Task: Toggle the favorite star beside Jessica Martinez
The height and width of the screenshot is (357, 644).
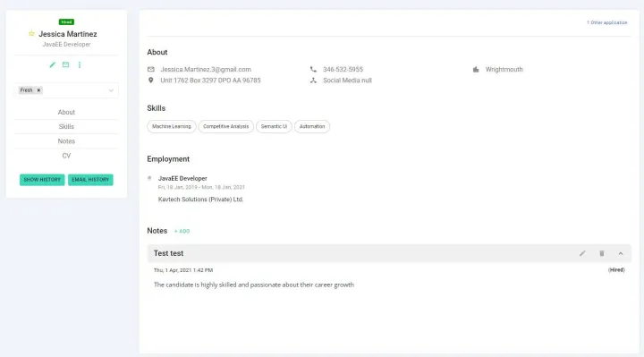Action: point(31,33)
